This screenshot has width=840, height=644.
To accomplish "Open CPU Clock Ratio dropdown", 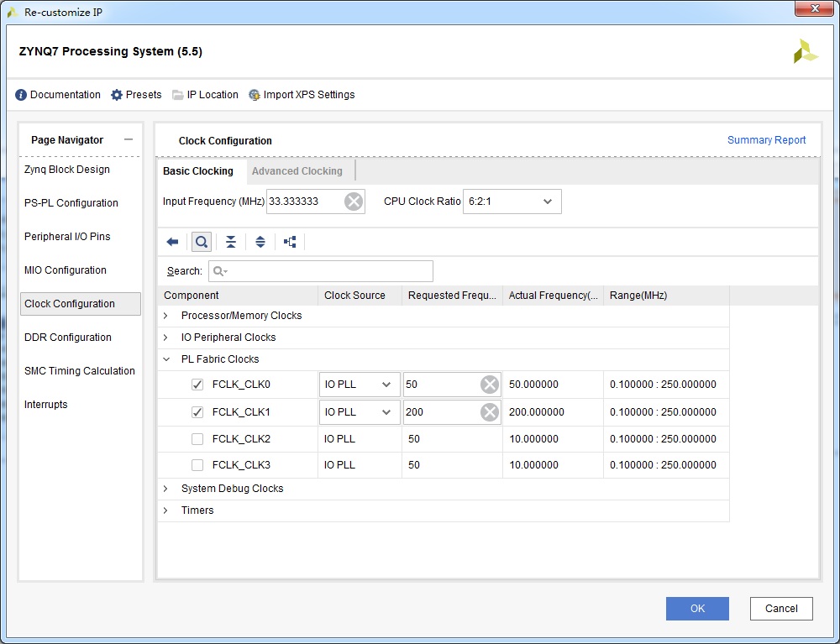I will click(x=512, y=202).
